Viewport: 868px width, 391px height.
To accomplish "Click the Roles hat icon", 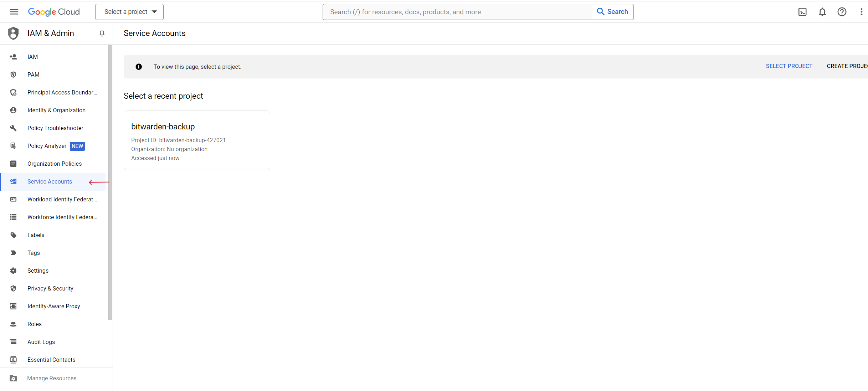I will 13,324.
